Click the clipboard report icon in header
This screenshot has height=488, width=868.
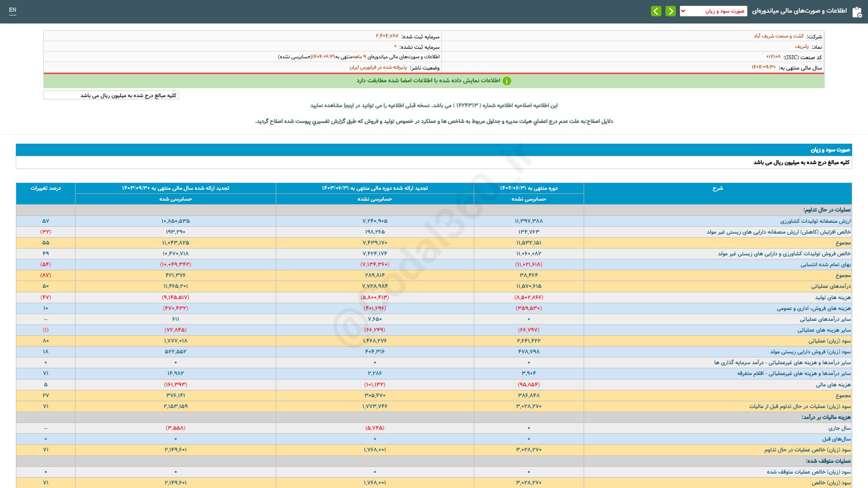pyautogui.click(x=857, y=12)
